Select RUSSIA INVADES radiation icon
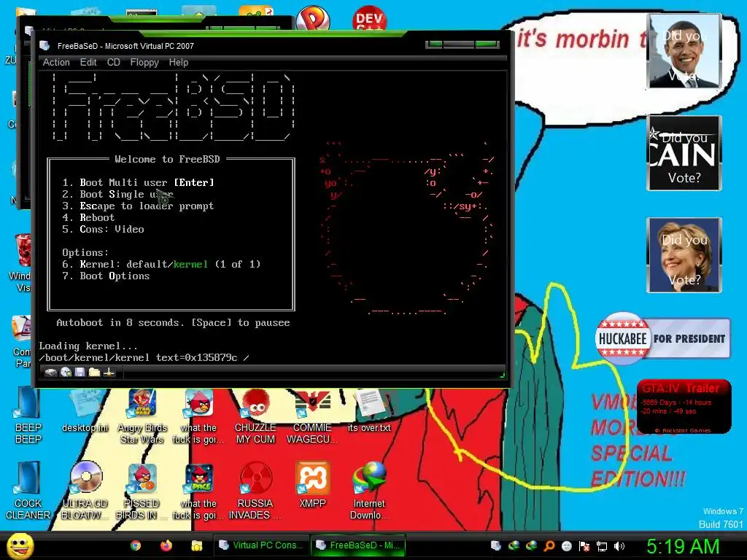The image size is (747, 560). point(255,491)
